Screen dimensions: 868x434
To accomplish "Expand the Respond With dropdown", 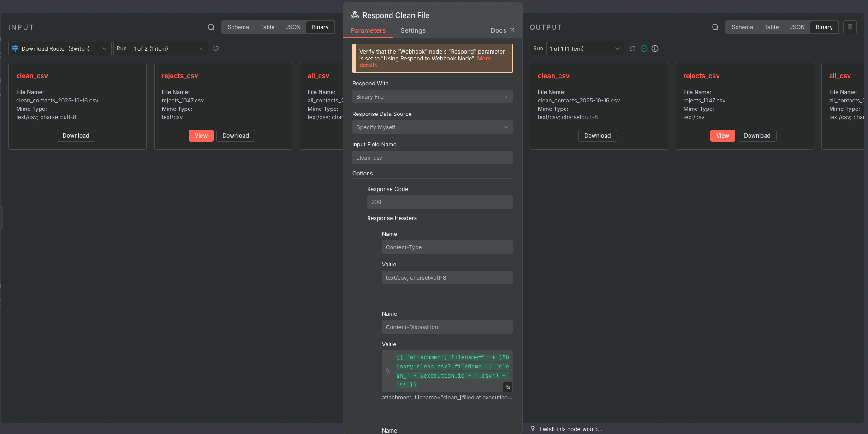I will [x=432, y=97].
